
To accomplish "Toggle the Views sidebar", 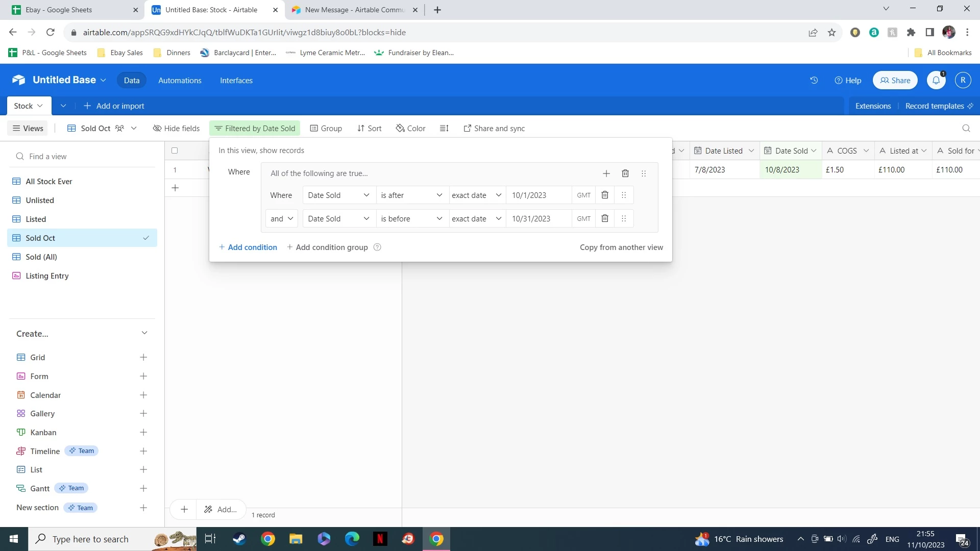I will tap(28, 129).
